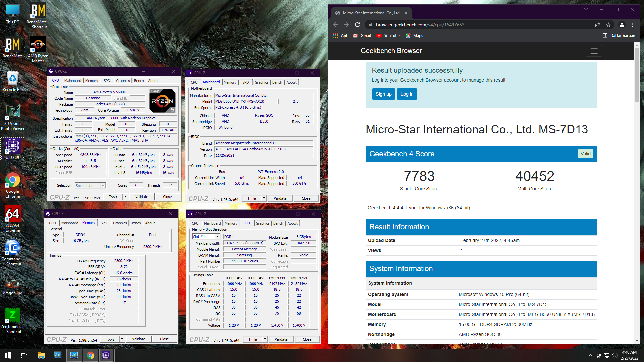Image resolution: width=644 pixels, height=362 pixels.
Task: Expand Tools dropdown arrow in Memory window
Action: [x=122, y=339]
